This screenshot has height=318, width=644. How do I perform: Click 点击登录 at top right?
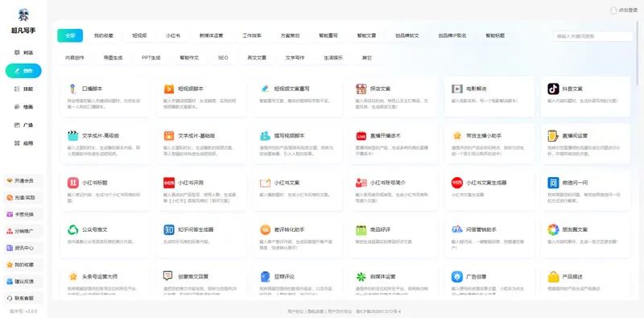click(x=624, y=10)
